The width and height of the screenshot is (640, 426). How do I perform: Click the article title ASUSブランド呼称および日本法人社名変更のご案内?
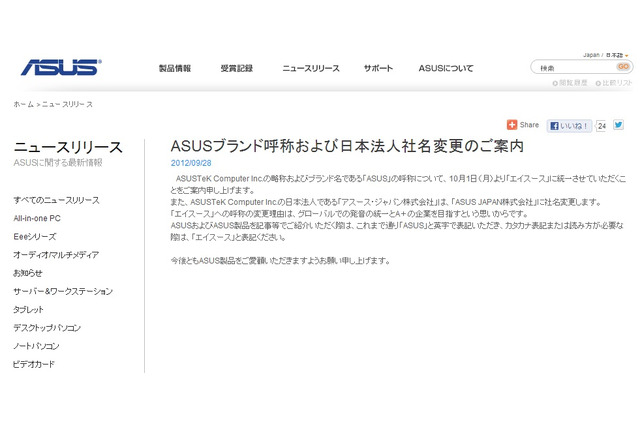click(347, 146)
